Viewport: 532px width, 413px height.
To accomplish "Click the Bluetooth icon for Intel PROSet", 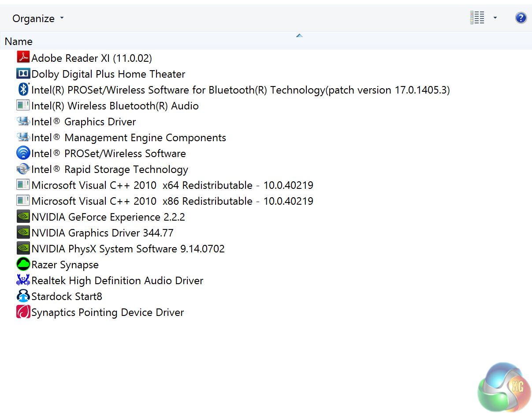I will [23, 90].
